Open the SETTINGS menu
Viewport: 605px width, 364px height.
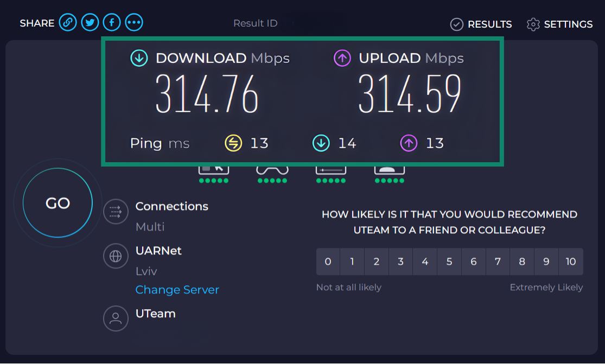tap(560, 24)
